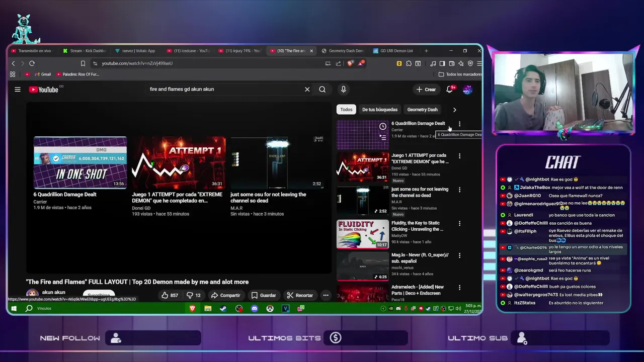Dislike the video showing 12 dislikes
Viewport: 644px width, 362px height.
tap(194, 295)
